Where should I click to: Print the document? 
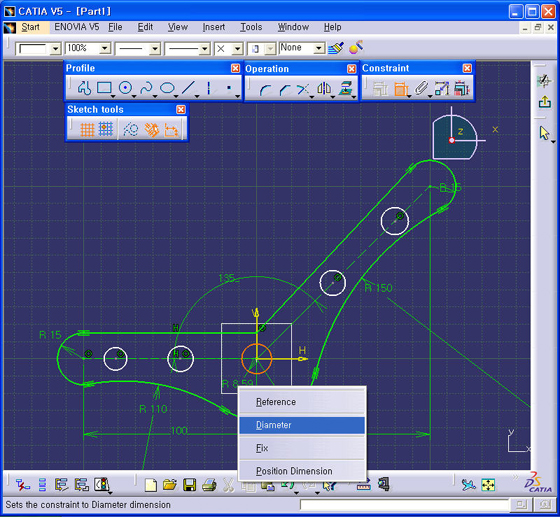pos(209,485)
